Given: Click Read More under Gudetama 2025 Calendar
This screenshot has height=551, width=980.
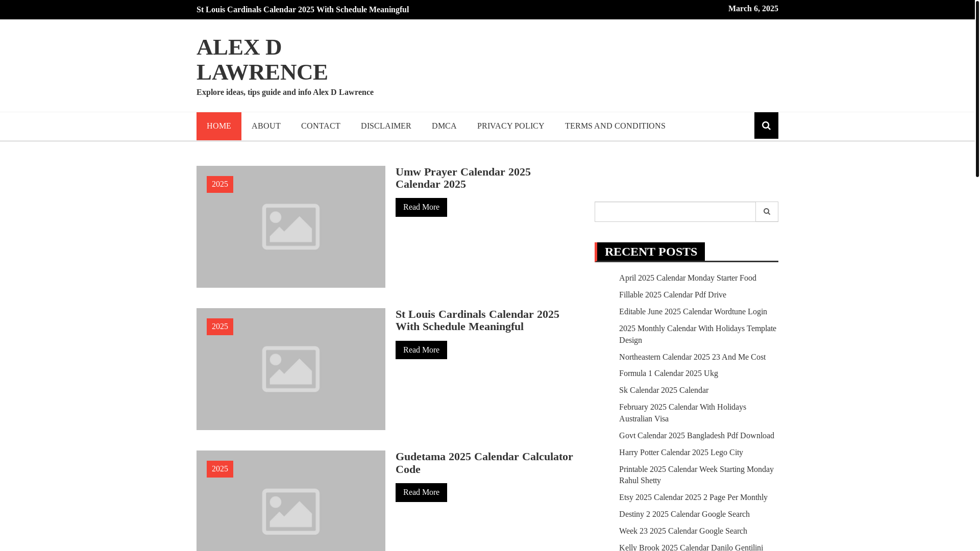Looking at the screenshot, I should [421, 492].
